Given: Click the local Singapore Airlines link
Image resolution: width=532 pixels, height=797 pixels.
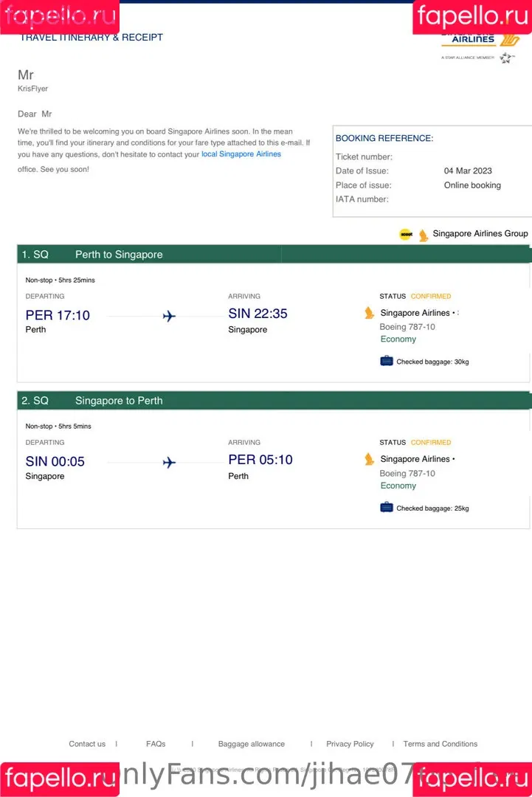Looking at the screenshot, I should [241, 154].
